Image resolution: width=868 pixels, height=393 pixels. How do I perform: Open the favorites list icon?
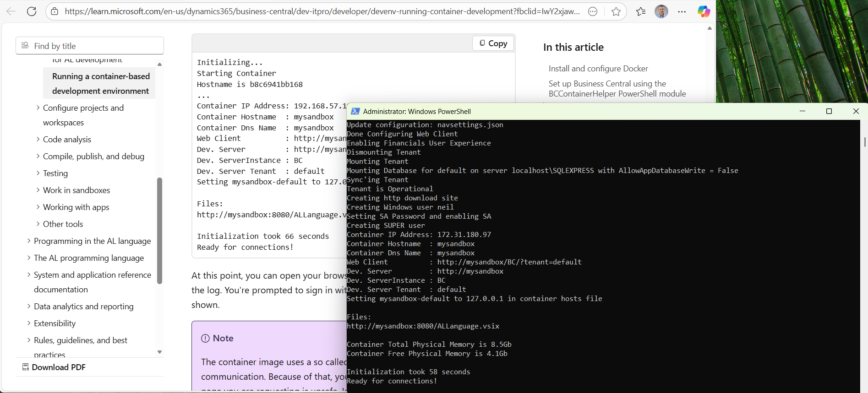tap(641, 11)
